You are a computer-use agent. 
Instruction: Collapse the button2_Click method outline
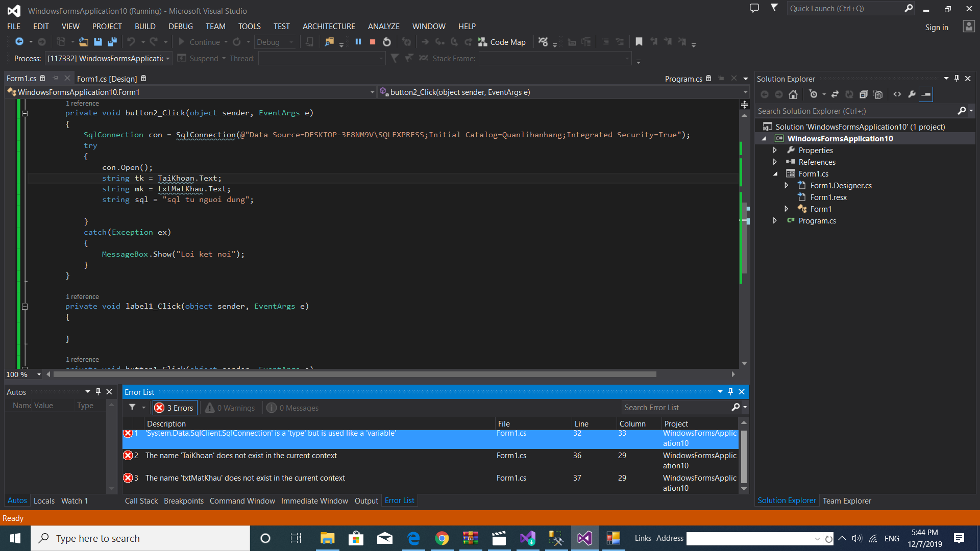click(24, 113)
